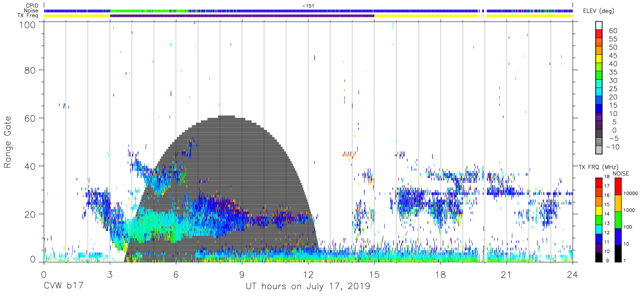Screen dimensions: 644x297
Task: Click the Range Gate axis label
Action: (x=8, y=141)
